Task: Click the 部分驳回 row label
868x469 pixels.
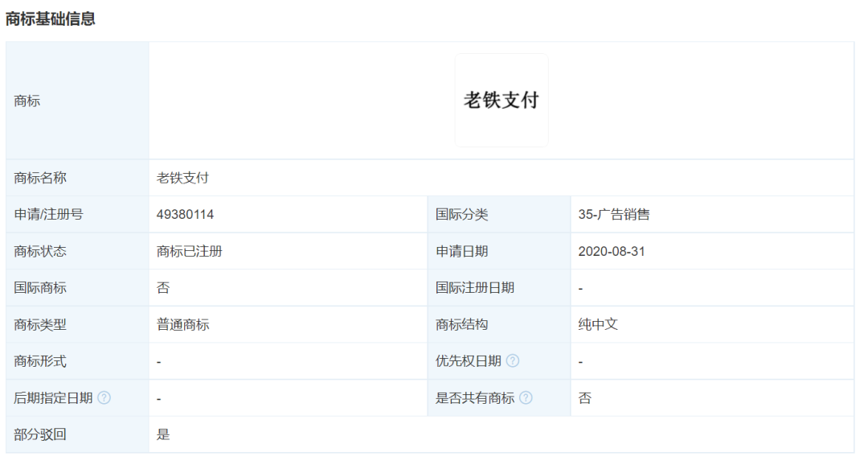Action: click(x=40, y=434)
